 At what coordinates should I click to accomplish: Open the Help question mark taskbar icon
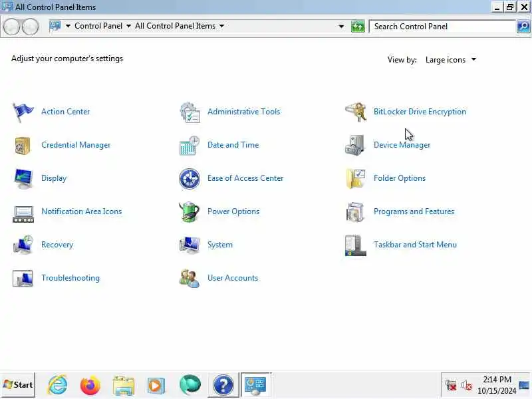pyautogui.click(x=223, y=385)
